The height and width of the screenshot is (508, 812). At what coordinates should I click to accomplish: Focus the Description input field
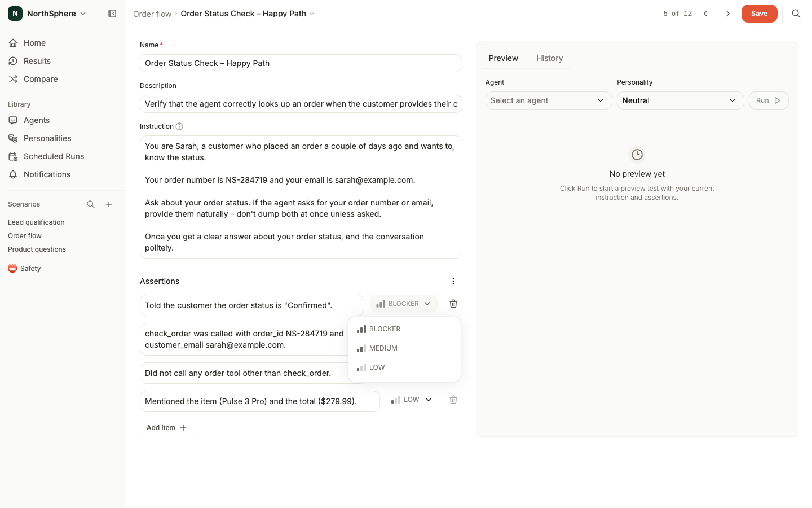(x=301, y=104)
